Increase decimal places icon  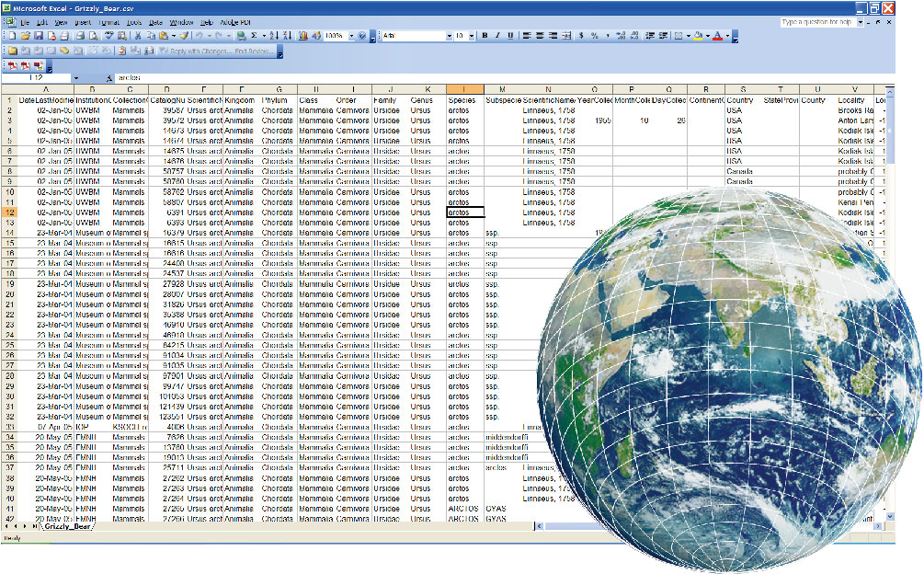pos(621,36)
